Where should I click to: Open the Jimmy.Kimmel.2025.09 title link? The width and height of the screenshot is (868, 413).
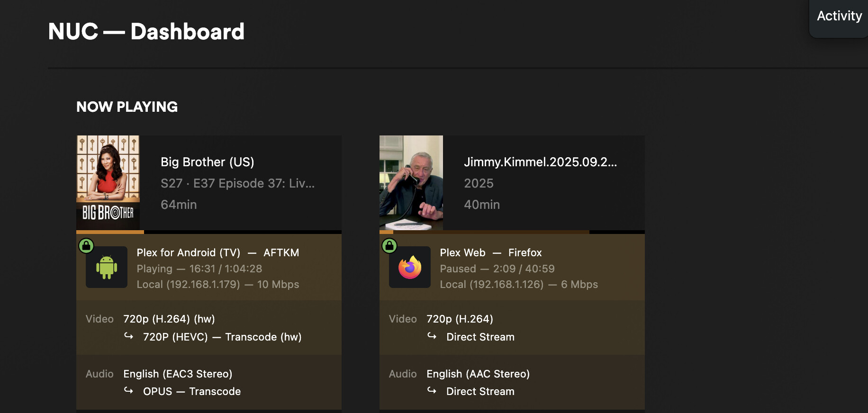click(540, 162)
